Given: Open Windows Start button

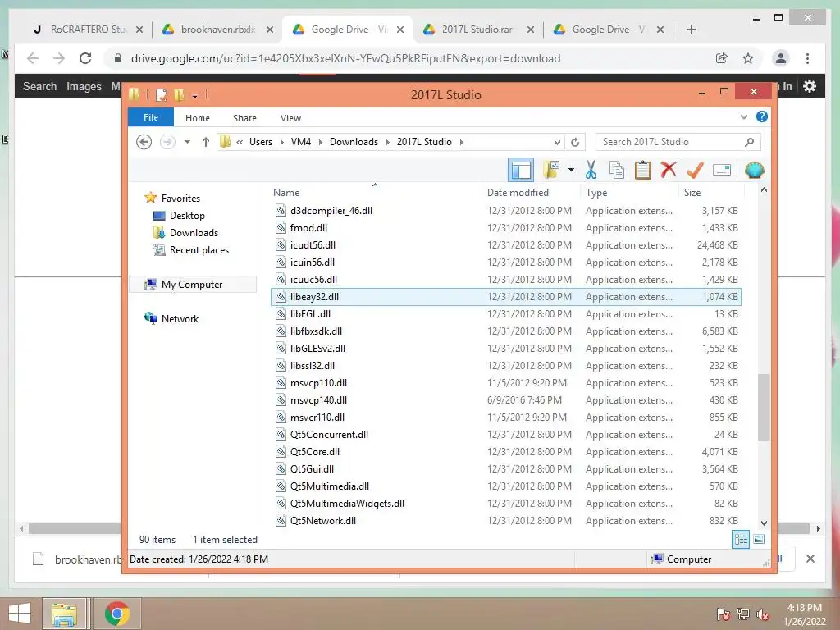Looking at the screenshot, I should [20, 614].
